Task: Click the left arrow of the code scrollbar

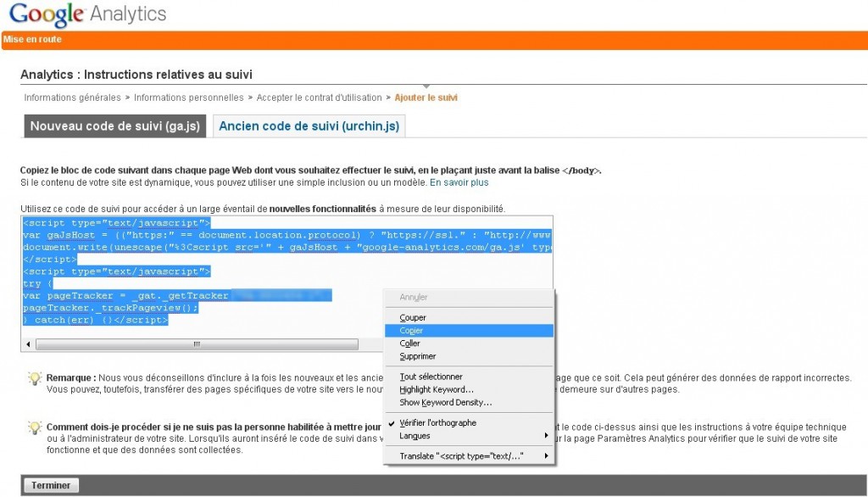Action: pos(26,343)
